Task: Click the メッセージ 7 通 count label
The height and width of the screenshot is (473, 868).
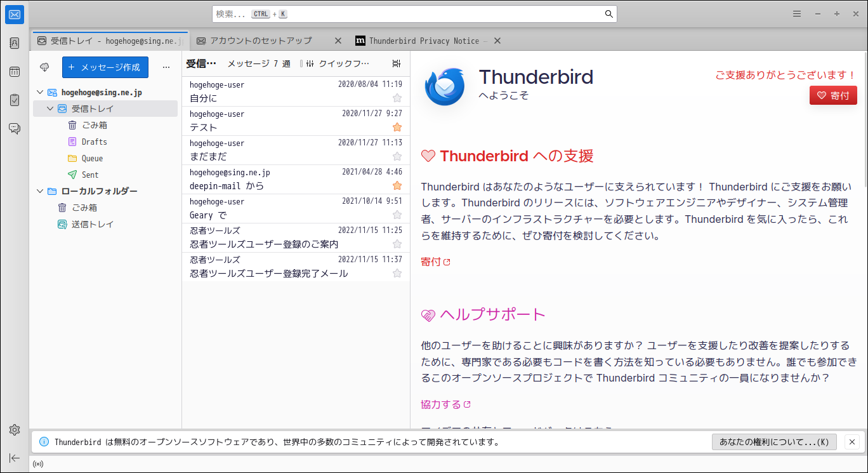Action: click(x=259, y=63)
